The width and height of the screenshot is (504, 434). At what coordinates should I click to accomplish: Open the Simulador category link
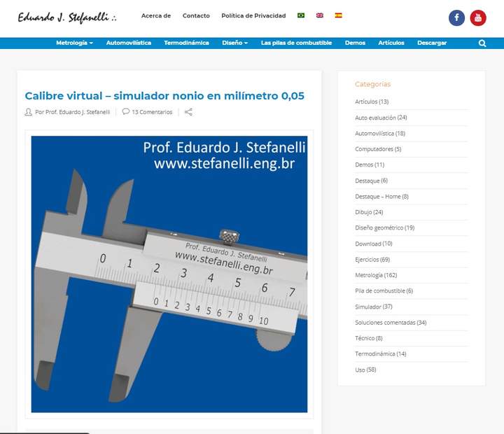(368, 307)
